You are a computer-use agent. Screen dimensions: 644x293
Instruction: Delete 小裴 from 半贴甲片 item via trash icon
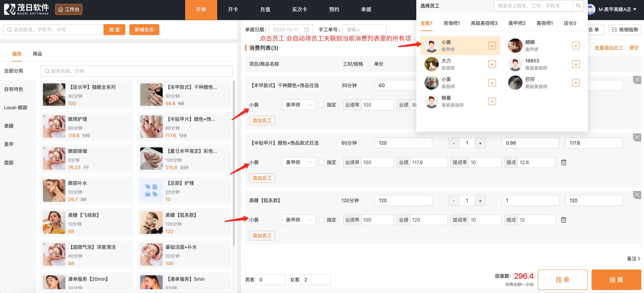tap(563, 162)
